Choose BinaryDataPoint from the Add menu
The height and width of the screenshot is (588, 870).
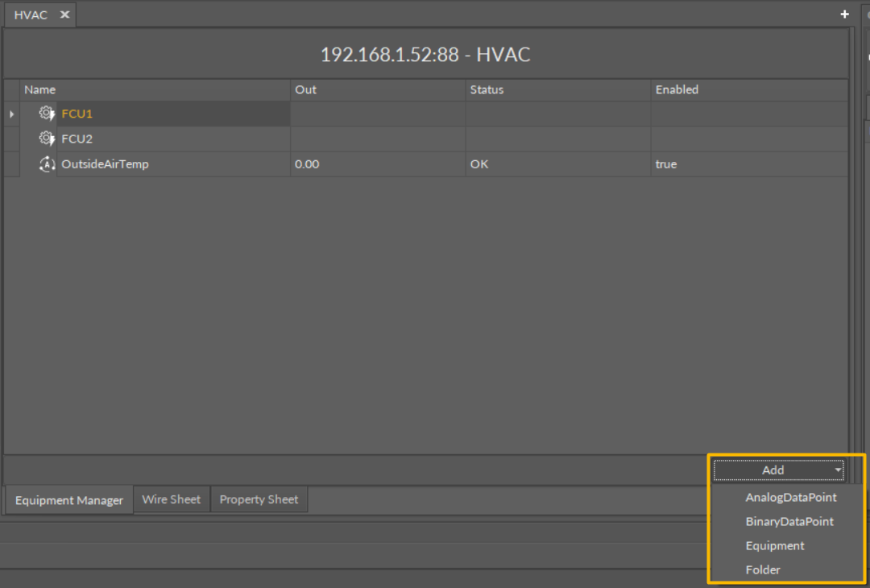[789, 522]
